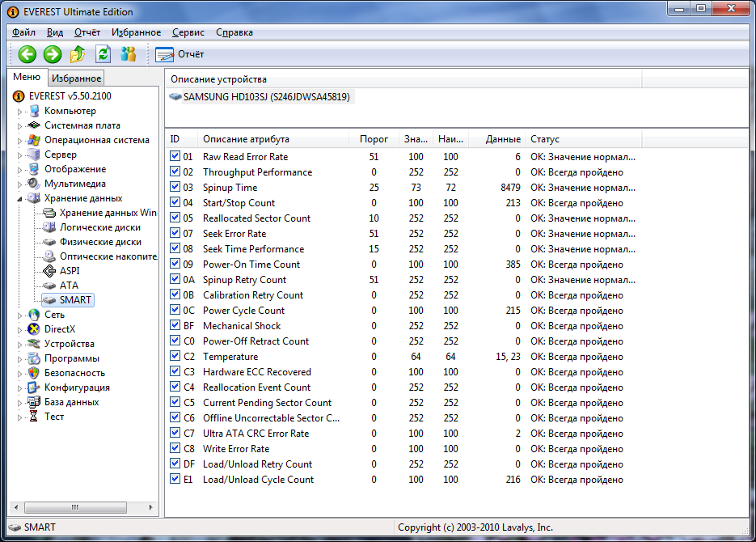Click the Хранение данных storage icon

34,198
